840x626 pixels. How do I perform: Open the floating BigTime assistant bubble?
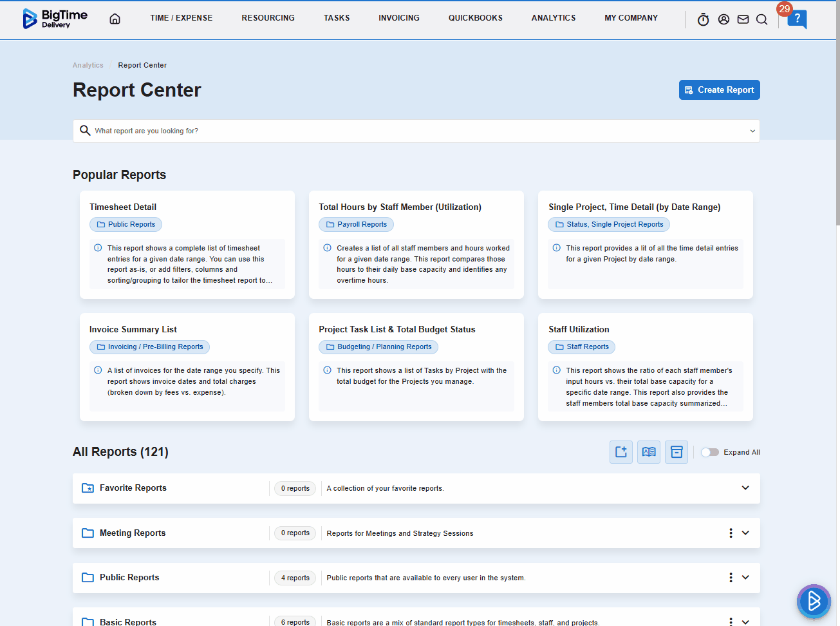coord(814,601)
